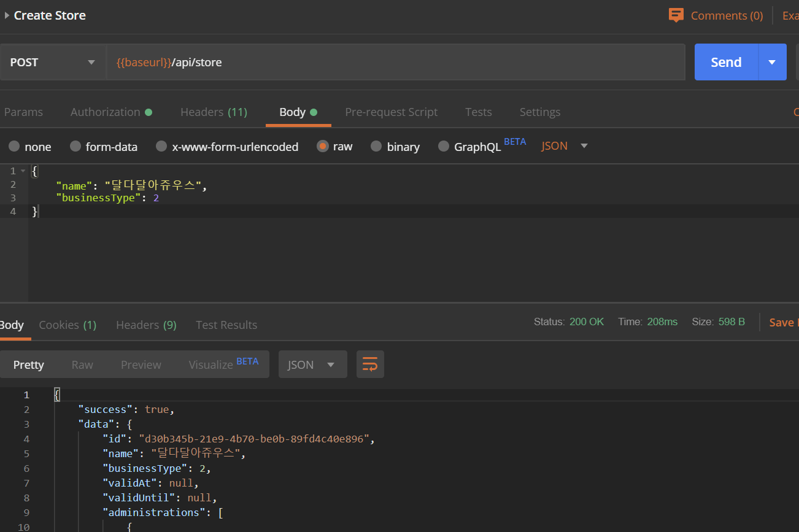Open the response Cookies (1) tab
The height and width of the screenshot is (532, 799).
point(68,325)
